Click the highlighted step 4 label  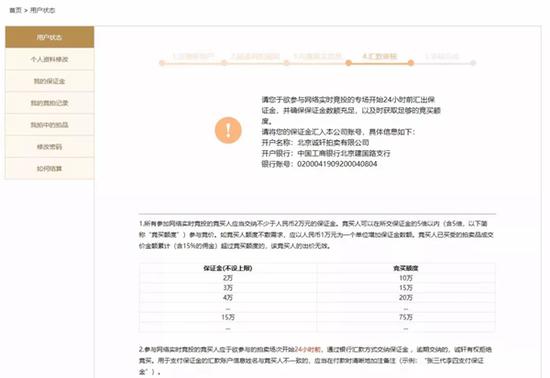click(380, 56)
